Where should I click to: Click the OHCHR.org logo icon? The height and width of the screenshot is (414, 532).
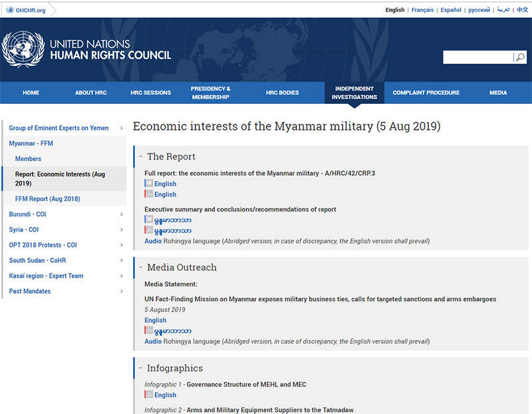[10, 10]
